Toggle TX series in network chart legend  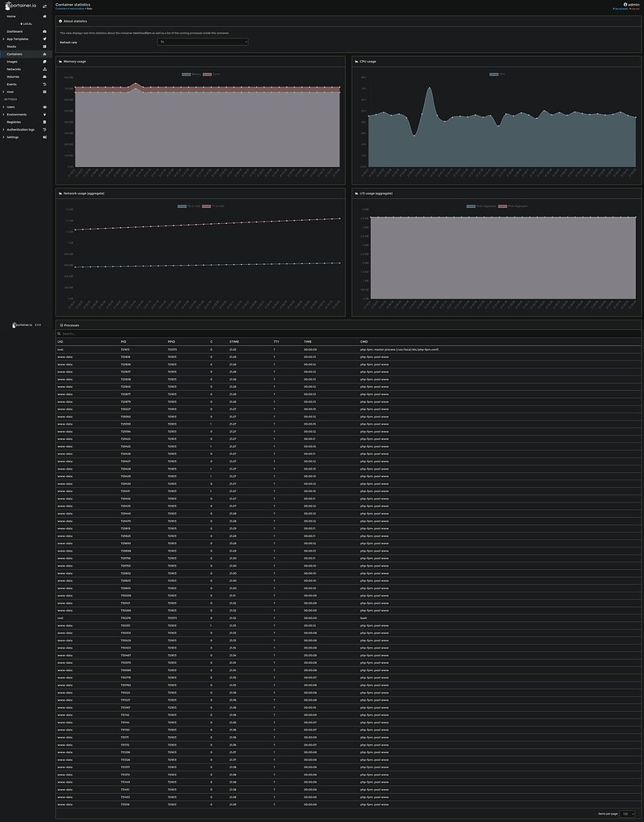point(214,206)
